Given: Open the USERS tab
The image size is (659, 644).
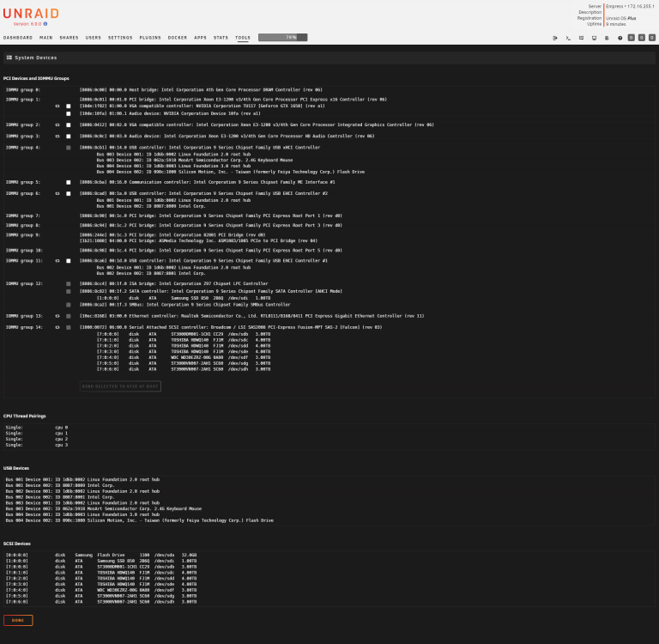Looking at the screenshot, I should [x=94, y=38].
